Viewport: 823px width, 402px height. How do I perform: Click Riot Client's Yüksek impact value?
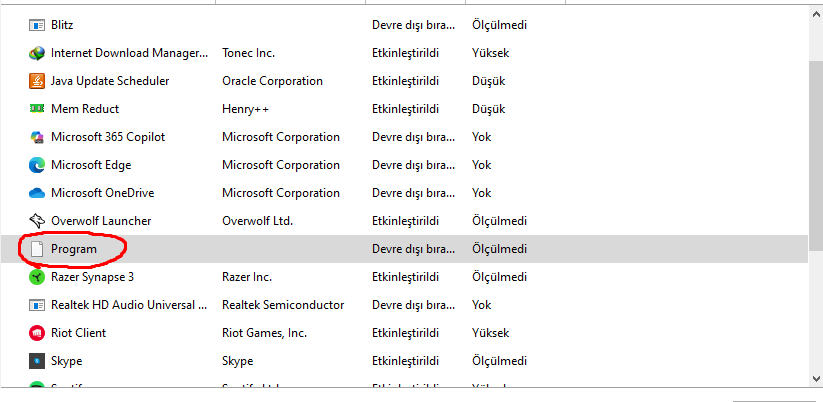pos(490,333)
